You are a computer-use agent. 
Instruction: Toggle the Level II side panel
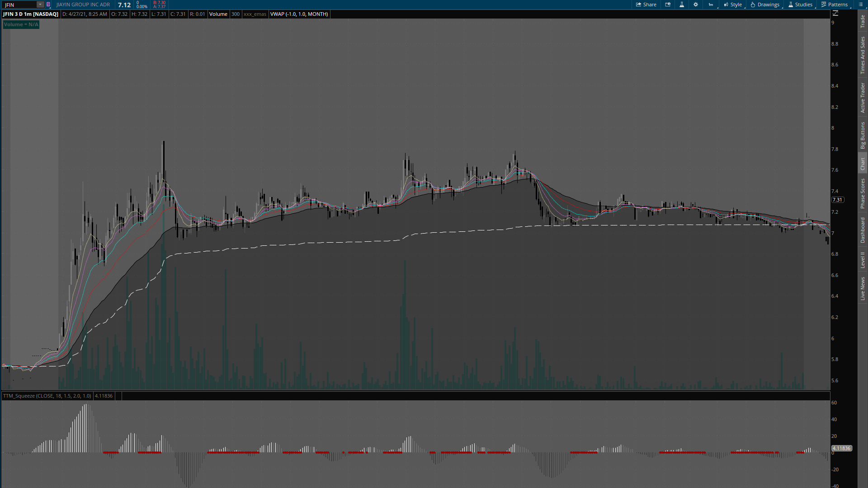863,260
